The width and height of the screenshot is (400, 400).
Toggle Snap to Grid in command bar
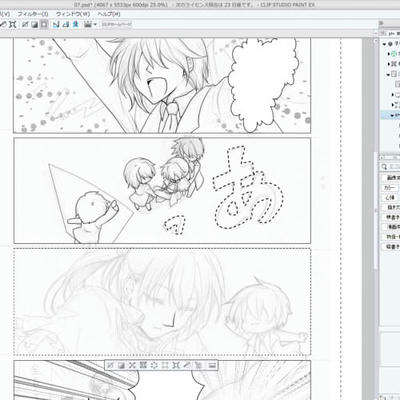click(76, 24)
